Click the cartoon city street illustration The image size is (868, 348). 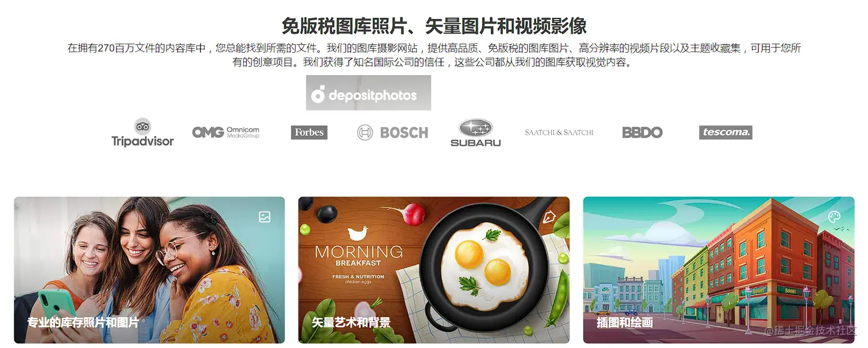click(x=719, y=270)
